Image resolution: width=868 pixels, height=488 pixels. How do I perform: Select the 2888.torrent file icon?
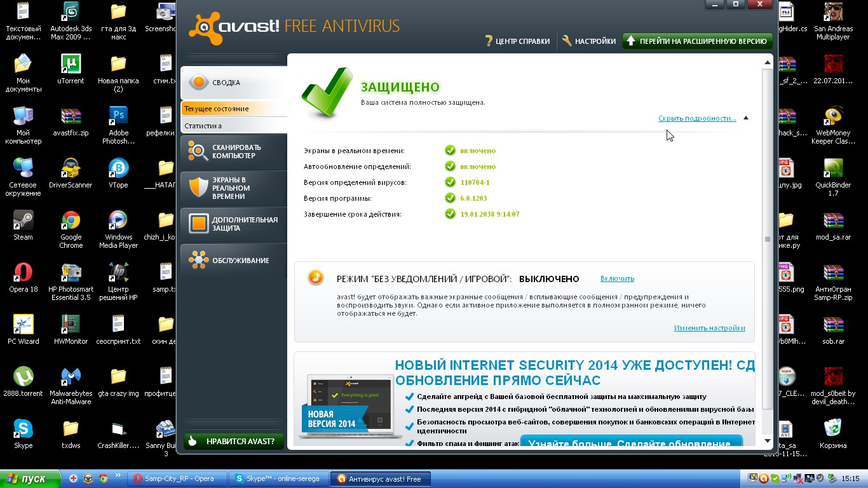pyautogui.click(x=24, y=381)
